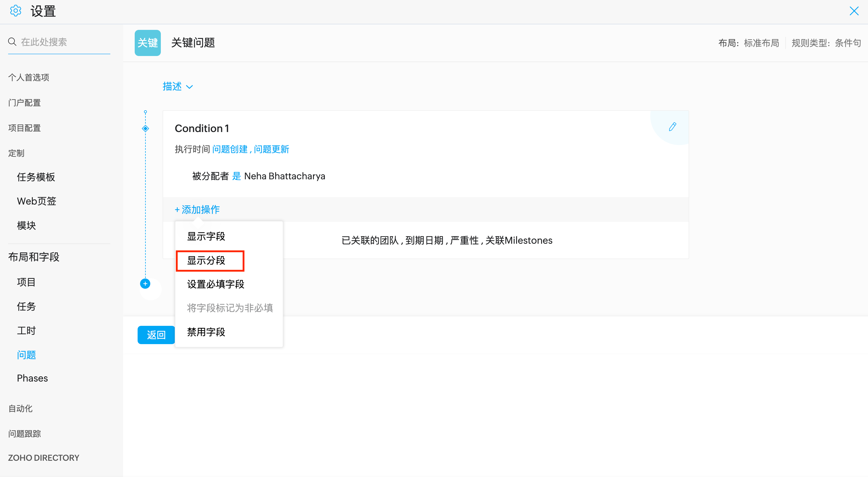Choose 禁用字段 from the menu

click(x=206, y=332)
